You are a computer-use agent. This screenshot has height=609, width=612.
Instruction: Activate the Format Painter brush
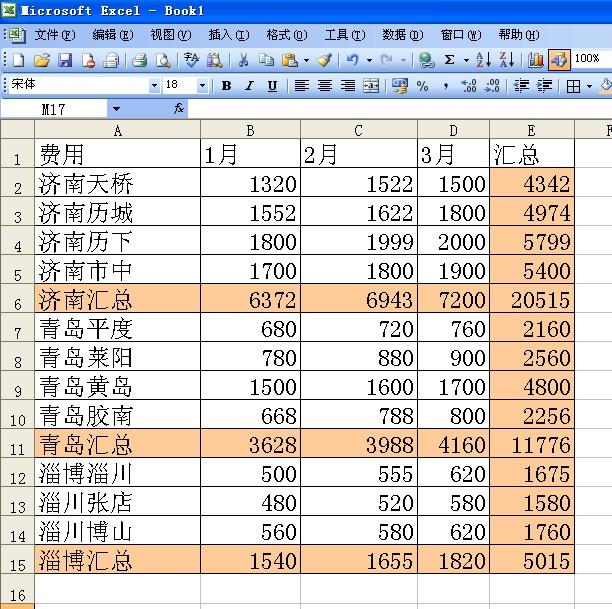tap(324, 61)
